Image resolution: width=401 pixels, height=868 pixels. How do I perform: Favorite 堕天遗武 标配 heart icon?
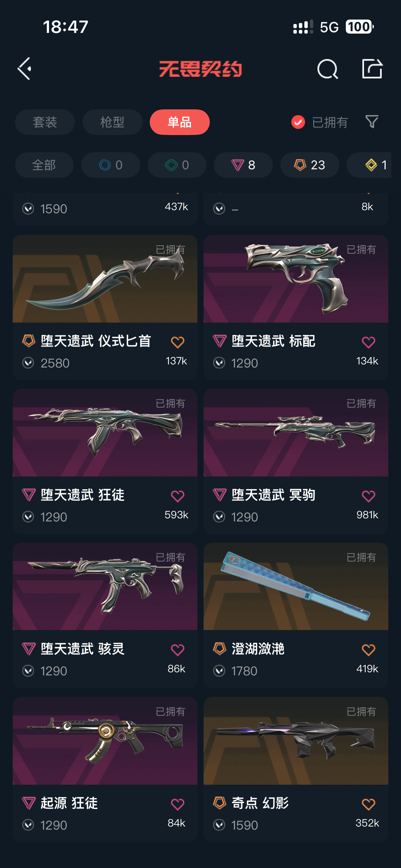368,342
